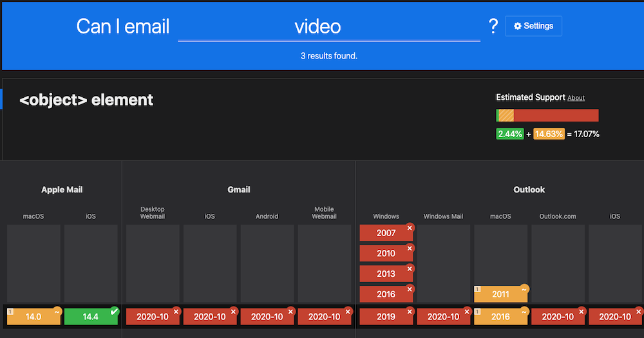
Task: Open the Settings button
Action: tap(533, 26)
